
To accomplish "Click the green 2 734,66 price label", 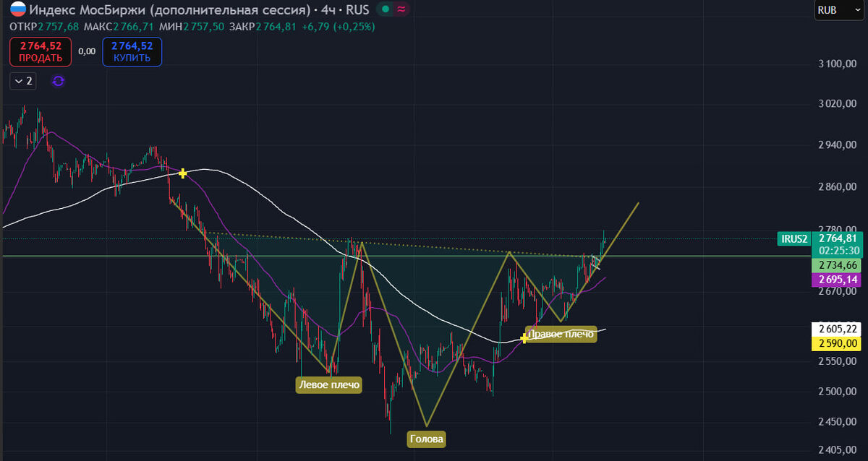I will (838, 266).
